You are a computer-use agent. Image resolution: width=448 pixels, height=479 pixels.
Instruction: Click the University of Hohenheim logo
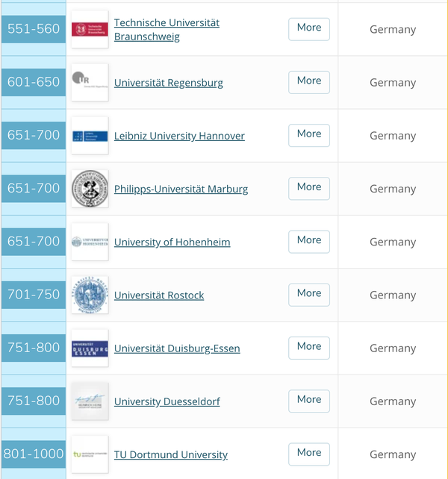tap(90, 242)
